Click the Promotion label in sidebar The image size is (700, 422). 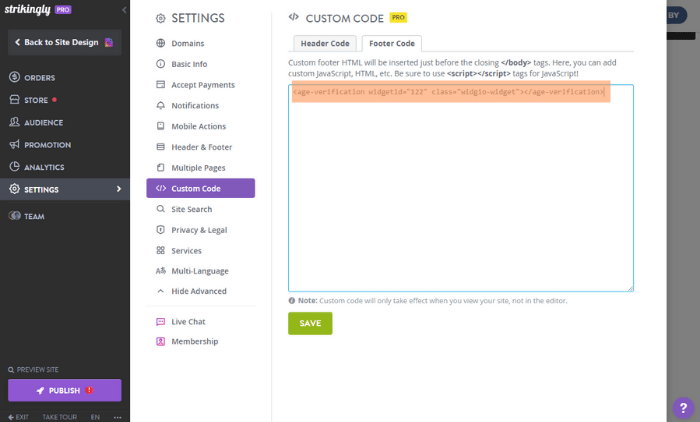coord(47,145)
